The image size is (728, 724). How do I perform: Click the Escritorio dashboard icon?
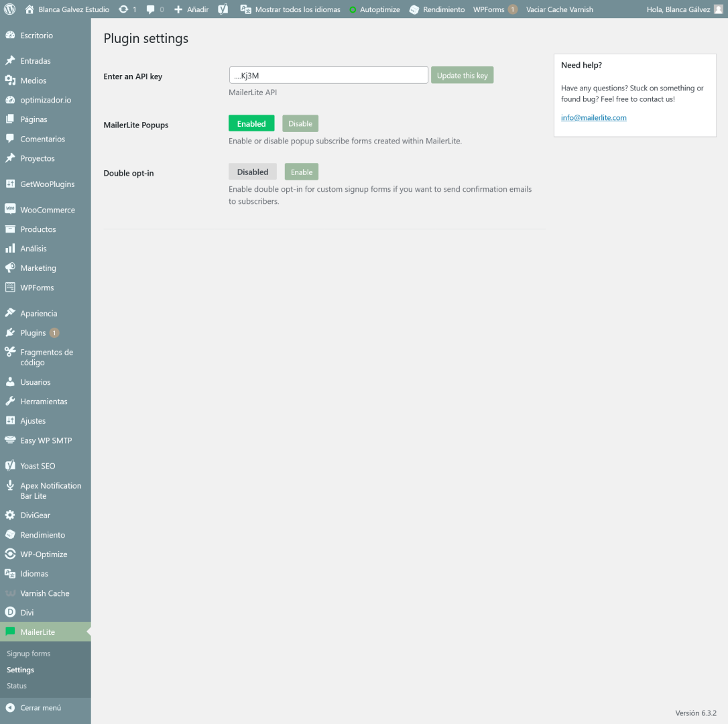click(x=10, y=36)
